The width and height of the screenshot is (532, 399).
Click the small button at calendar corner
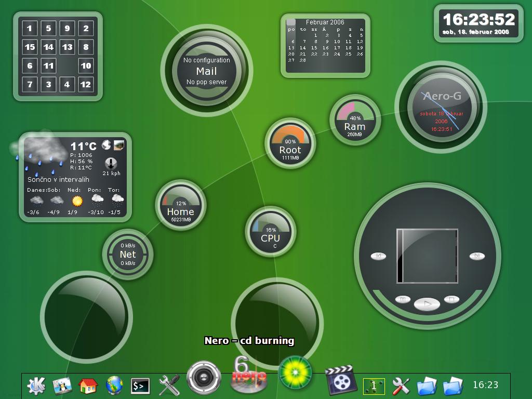pos(291,22)
